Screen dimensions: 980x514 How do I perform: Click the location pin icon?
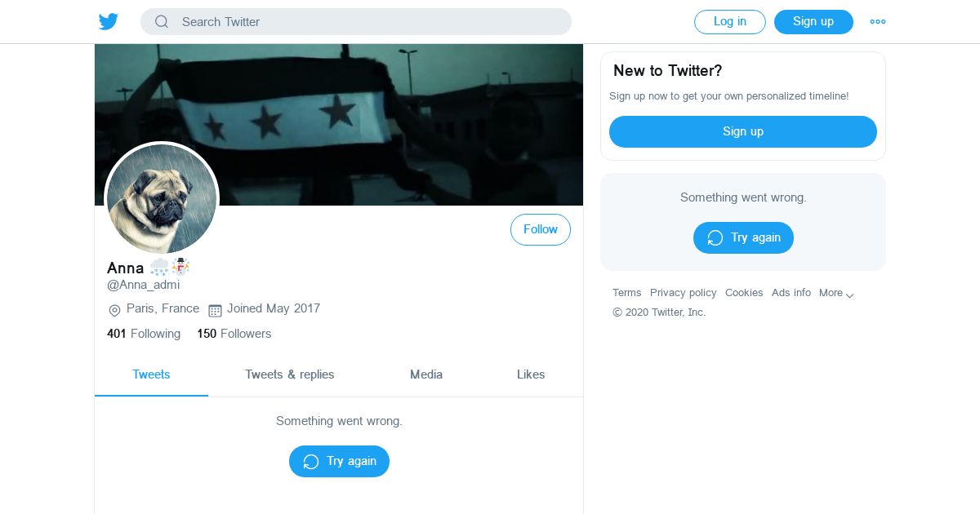point(114,310)
